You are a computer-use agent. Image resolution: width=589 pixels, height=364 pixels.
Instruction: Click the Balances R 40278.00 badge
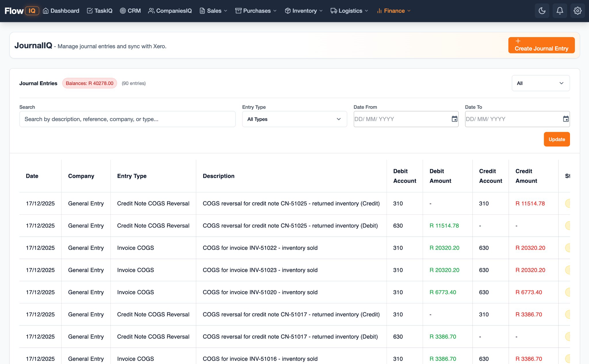89,83
